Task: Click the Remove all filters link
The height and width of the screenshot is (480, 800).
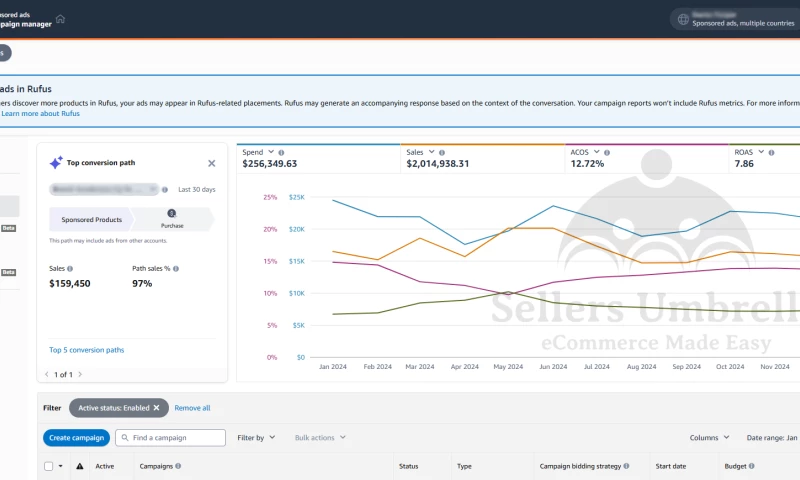Action: point(192,408)
